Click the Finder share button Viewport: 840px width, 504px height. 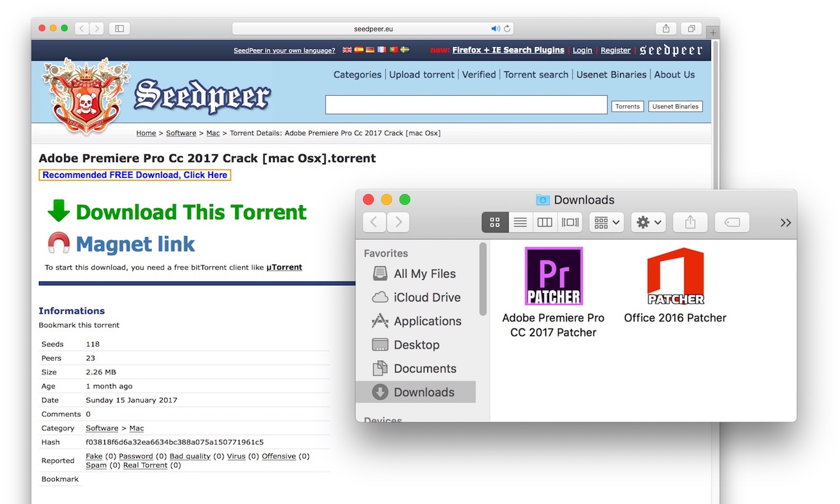coord(690,222)
